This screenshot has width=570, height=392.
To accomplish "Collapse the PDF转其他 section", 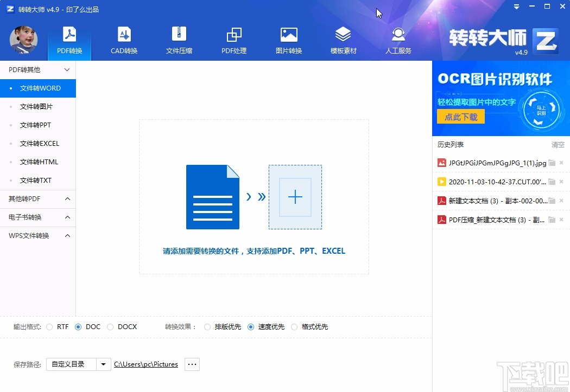I will (38, 69).
